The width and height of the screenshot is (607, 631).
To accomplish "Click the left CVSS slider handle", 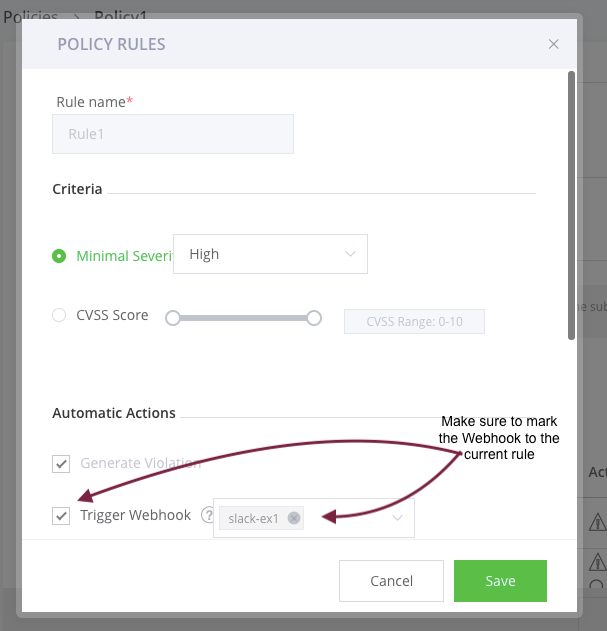I will click(173, 318).
